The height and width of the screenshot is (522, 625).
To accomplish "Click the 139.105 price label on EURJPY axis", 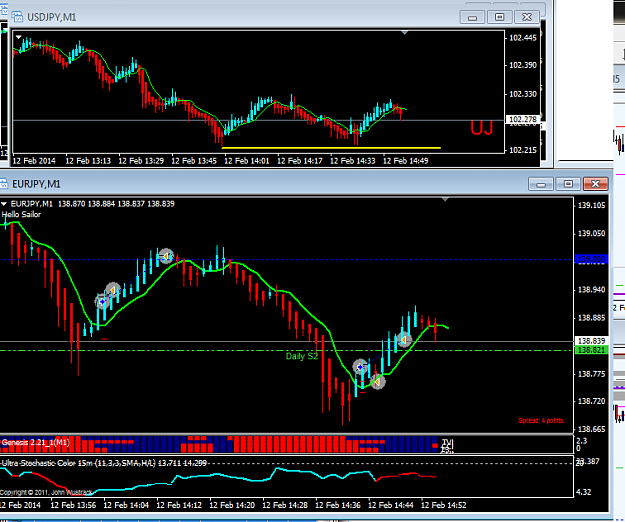I will coord(592,205).
